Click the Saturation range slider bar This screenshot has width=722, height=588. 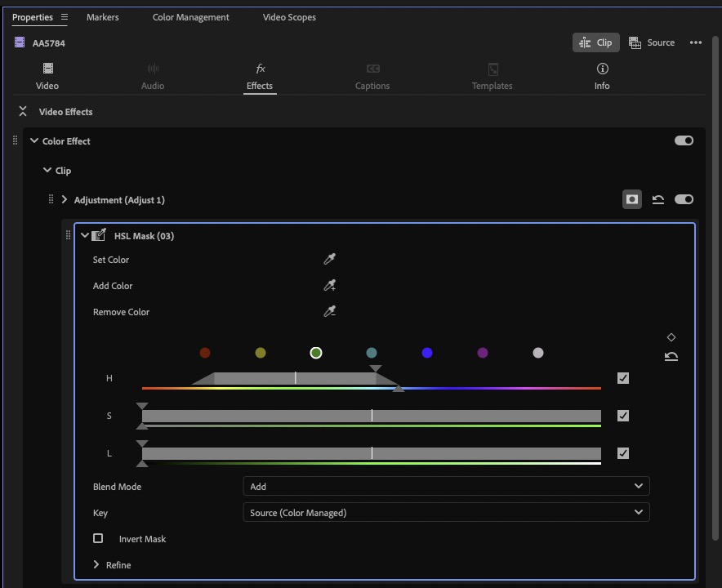(x=371, y=416)
